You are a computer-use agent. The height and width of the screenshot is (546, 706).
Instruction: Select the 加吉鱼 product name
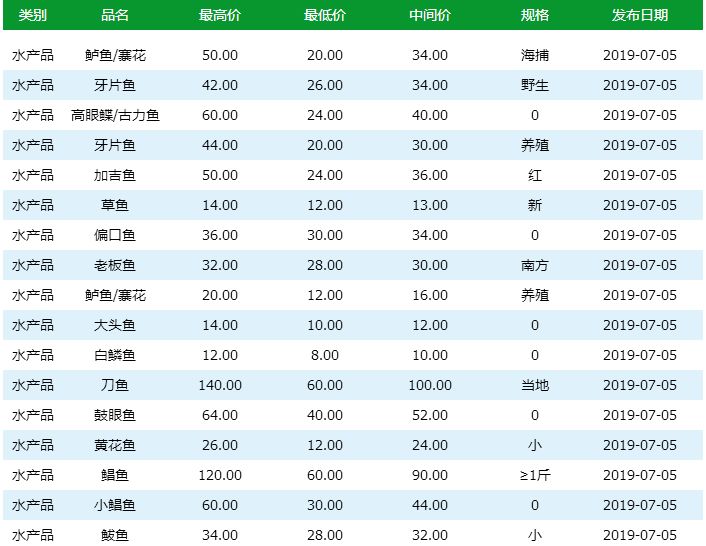pos(115,175)
